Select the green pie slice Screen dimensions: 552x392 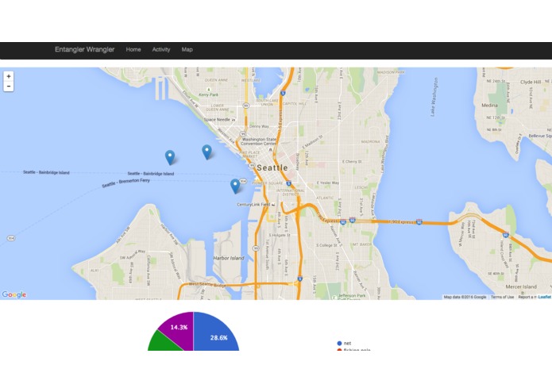pos(163,343)
